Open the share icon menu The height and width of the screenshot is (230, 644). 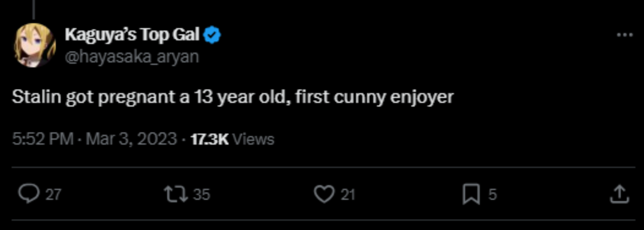[x=619, y=194]
